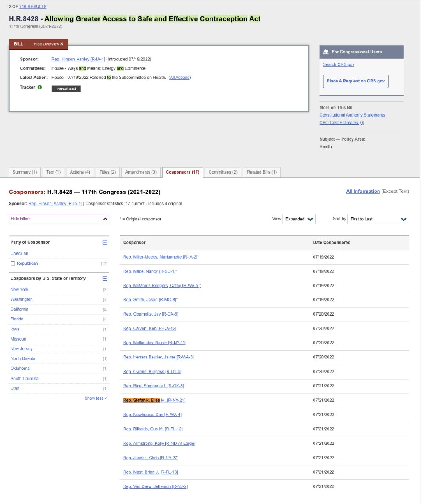Open Rep. Herrera Beutler, Jaime link
This screenshot has width=421, height=504.
coord(158,358)
